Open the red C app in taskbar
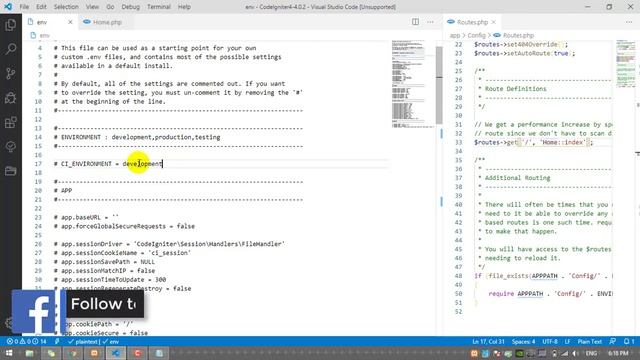 pos(138,353)
